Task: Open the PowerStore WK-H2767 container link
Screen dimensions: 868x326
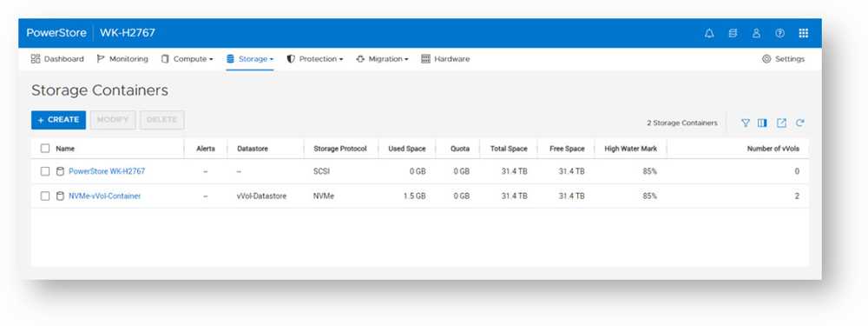Action: (x=107, y=171)
